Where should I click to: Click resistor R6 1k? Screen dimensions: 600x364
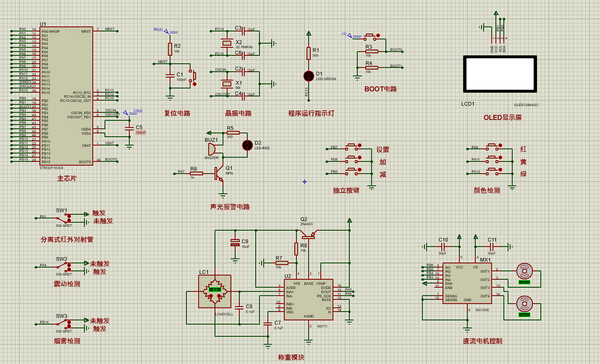coord(197,173)
